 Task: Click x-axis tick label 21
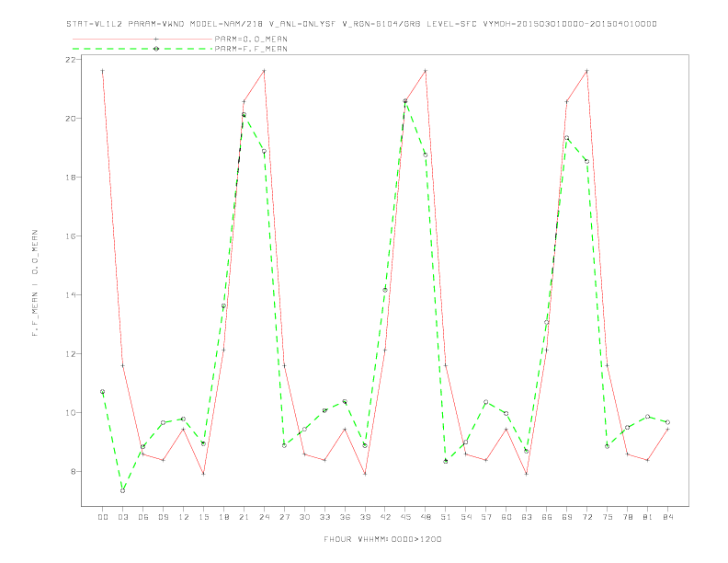pyautogui.click(x=244, y=517)
